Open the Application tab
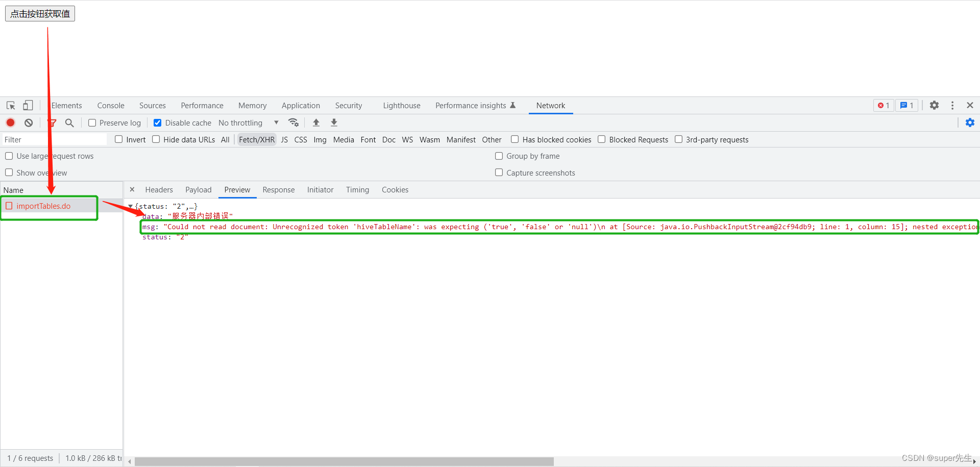Screen dimensions: 980x467 tap(301, 105)
